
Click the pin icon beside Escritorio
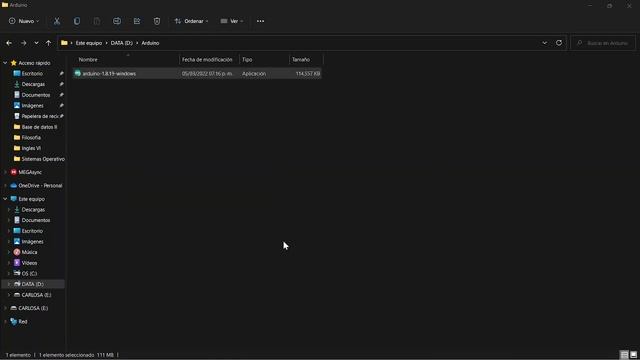pos(61,73)
